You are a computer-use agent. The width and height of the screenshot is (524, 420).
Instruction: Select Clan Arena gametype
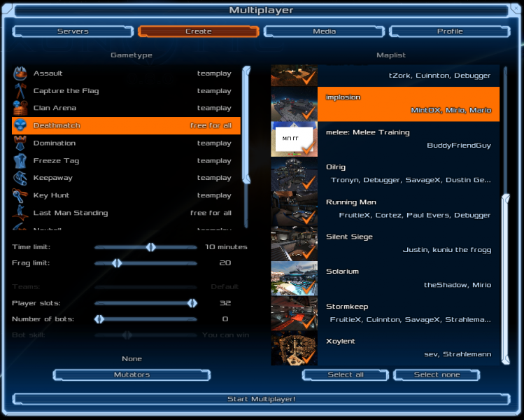pos(127,108)
